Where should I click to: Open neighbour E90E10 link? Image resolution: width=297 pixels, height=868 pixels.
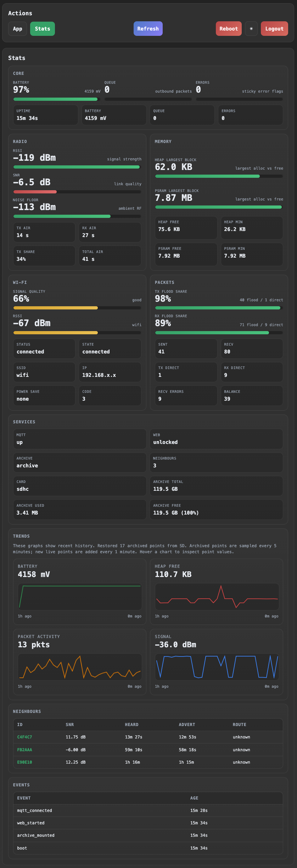pyautogui.click(x=24, y=762)
